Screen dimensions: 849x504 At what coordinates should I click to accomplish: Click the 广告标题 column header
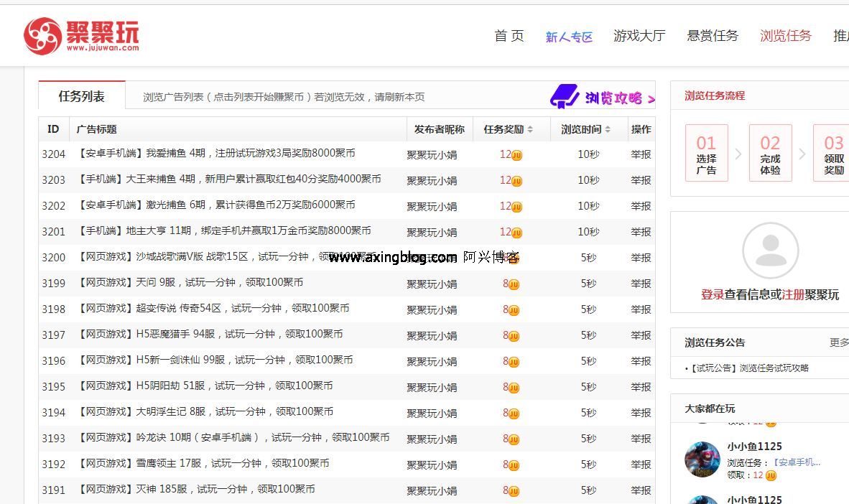(x=96, y=129)
